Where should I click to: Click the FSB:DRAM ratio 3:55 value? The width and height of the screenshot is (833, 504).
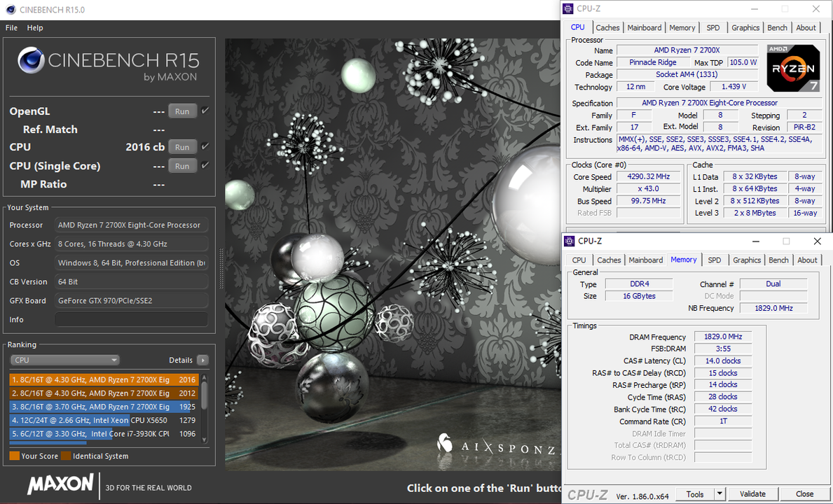coord(723,349)
